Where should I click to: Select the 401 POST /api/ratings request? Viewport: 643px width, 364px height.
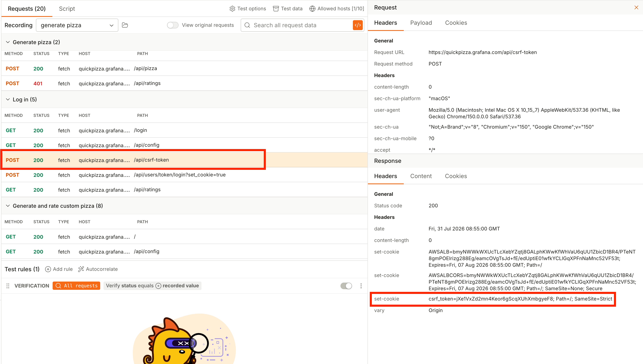(184, 83)
